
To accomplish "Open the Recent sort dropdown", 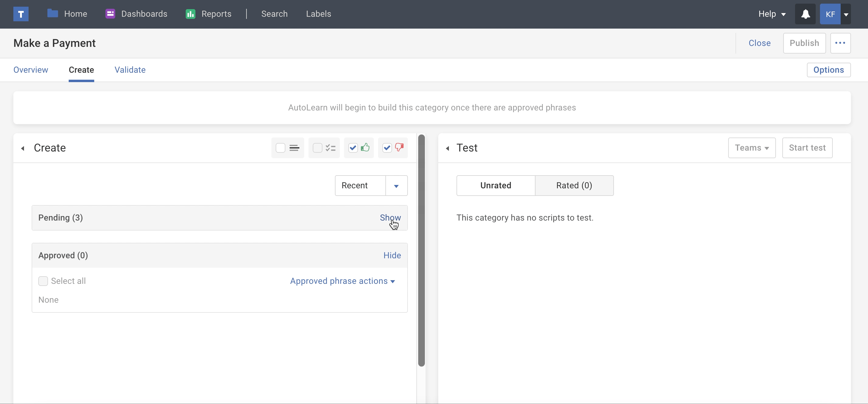I will [x=396, y=186].
